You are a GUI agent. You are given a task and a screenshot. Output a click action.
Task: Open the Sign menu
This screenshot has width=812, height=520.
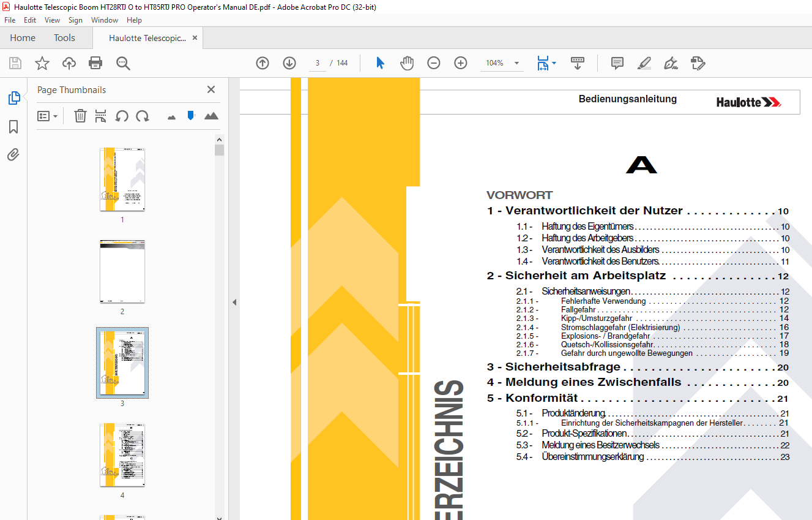pos(75,20)
